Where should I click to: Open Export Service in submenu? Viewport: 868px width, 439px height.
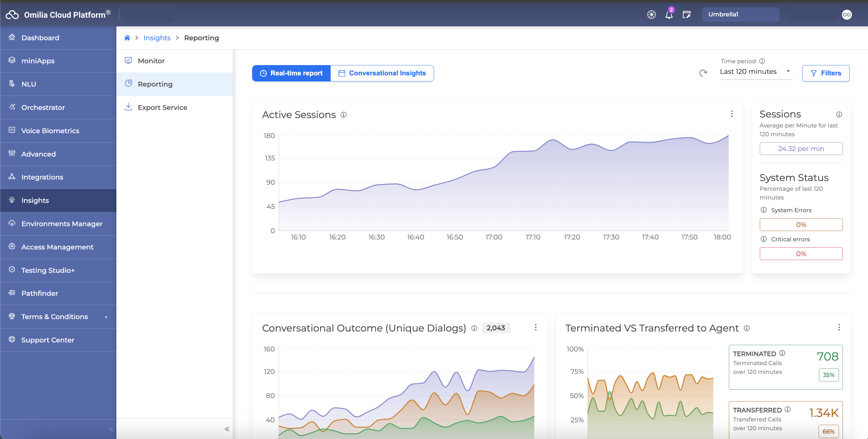[162, 107]
